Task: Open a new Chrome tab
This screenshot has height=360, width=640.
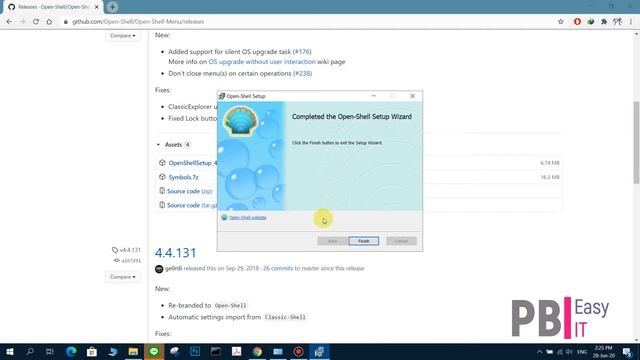Action: point(112,7)
